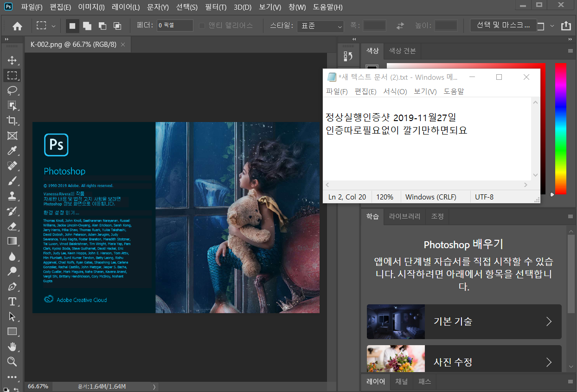Open the 레이어(L) menu in menu bar
Image resolution: width=577 pixels, height=392 pixels.
tap(126, 7)
